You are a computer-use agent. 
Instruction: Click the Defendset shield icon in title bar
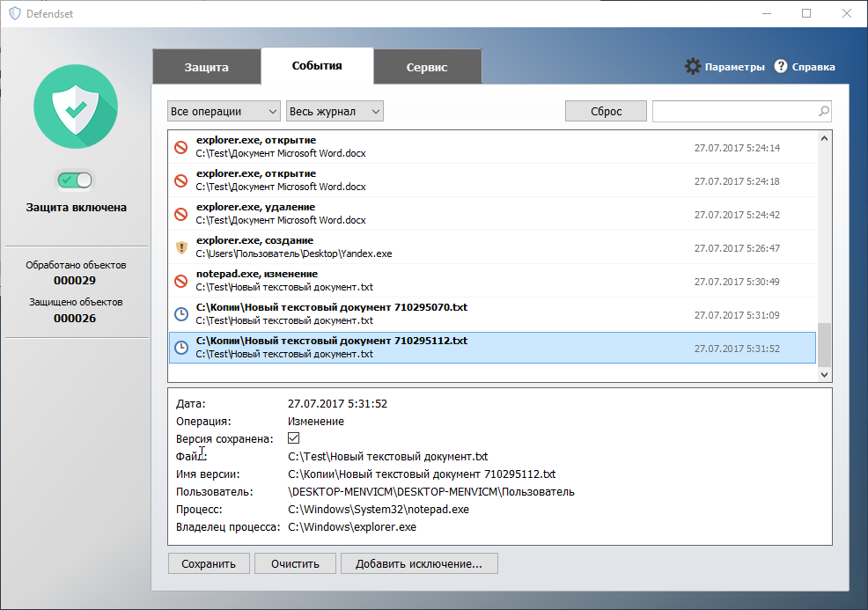click(15, 13)
